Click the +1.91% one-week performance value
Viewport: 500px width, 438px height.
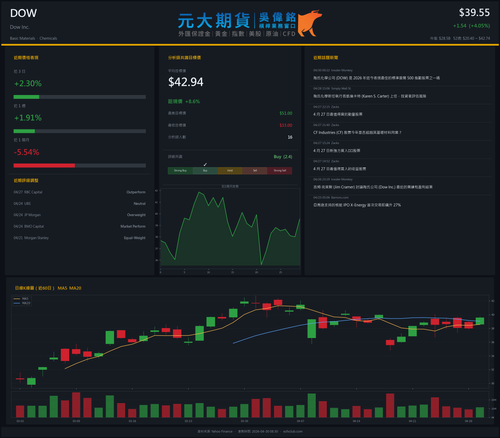pos(28,118)
